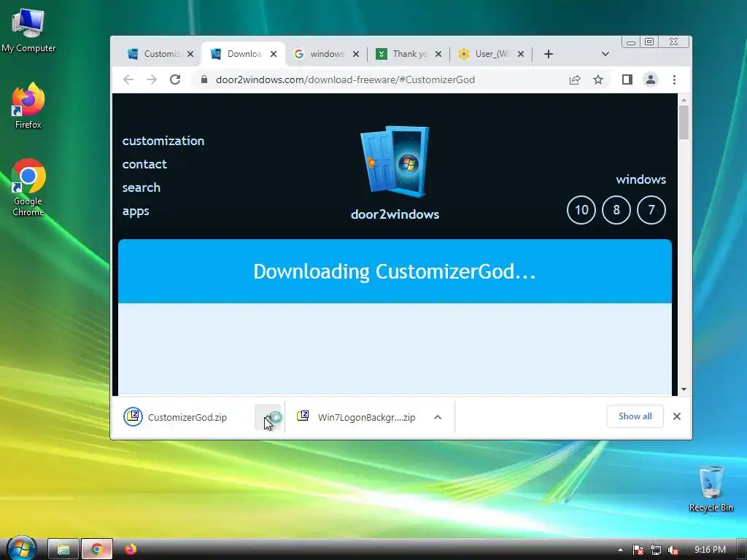Close the Download tab
The height and width of the screenshot is (560, 747).
point(274,54)
